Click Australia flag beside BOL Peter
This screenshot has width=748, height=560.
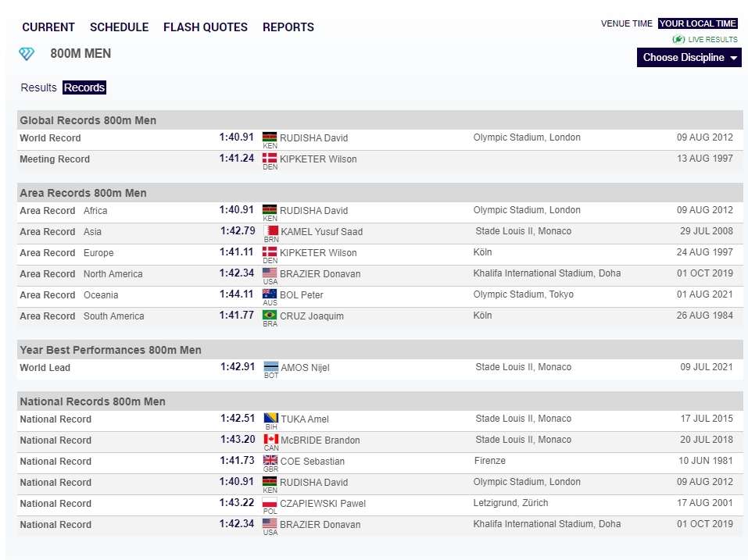click(x=270, y=294)
